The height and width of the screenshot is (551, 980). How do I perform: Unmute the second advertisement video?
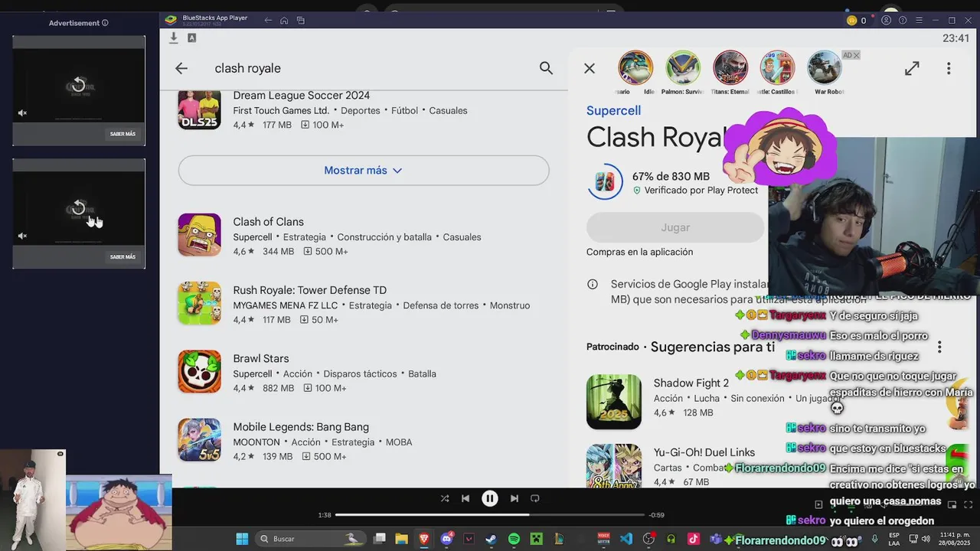pos(22,236)
